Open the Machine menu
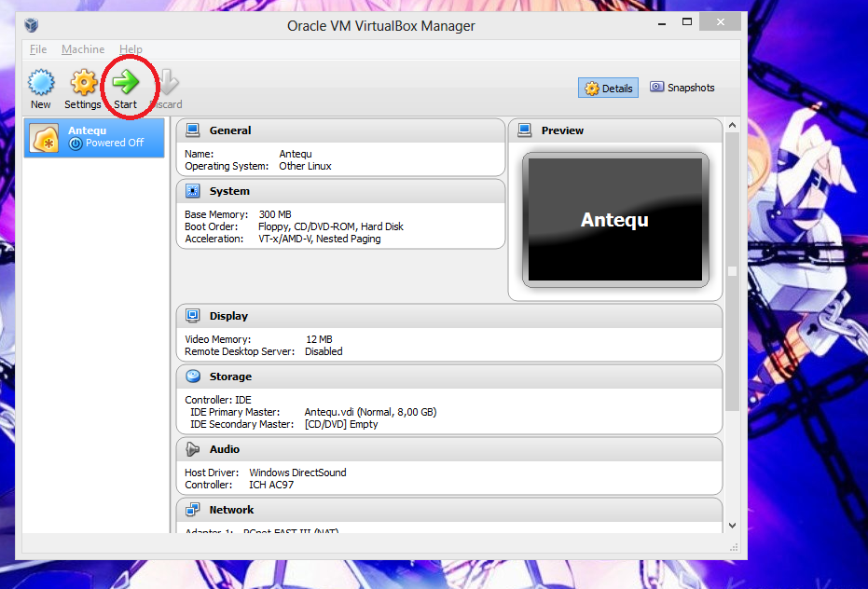This screenshot has height=589, width=868. point(83,49)
